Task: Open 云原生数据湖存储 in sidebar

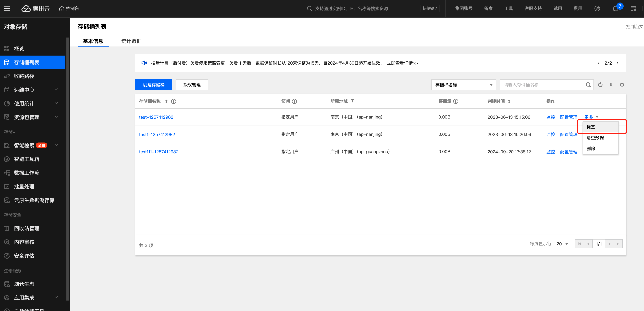Action: coord(32,200)
